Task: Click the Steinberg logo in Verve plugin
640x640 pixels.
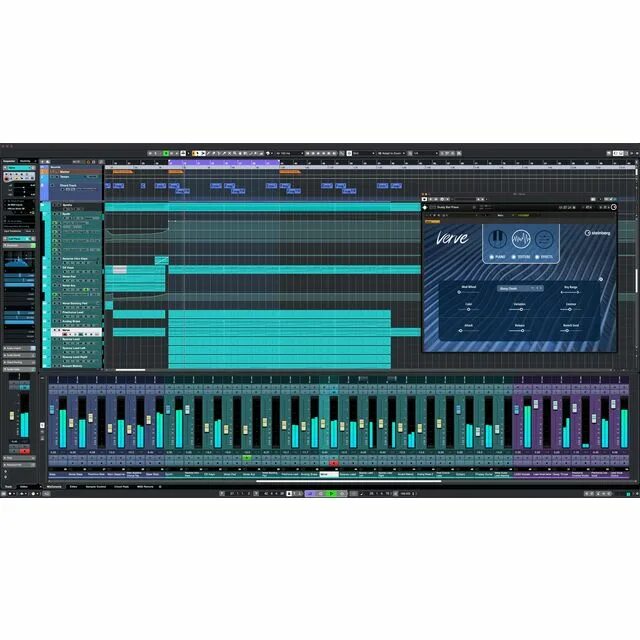Action: pyautogui.click(x=598, y=233)
